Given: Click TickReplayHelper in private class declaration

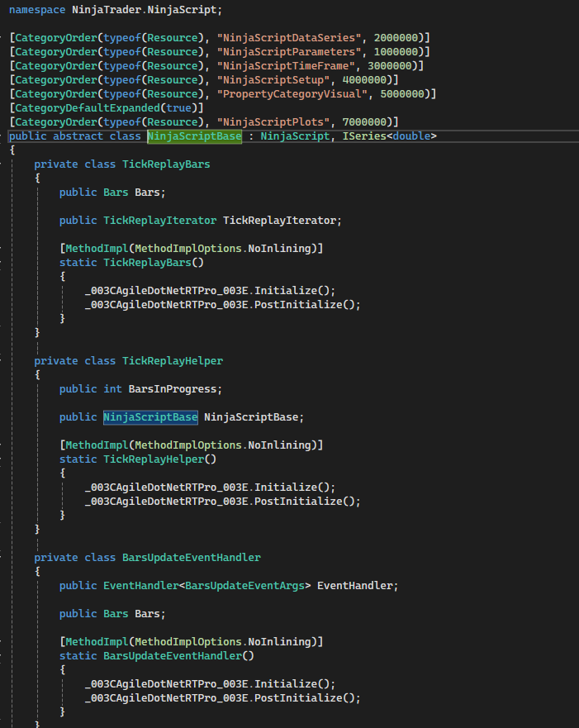Looking at the screenshot, I should (x=173, y=361).
